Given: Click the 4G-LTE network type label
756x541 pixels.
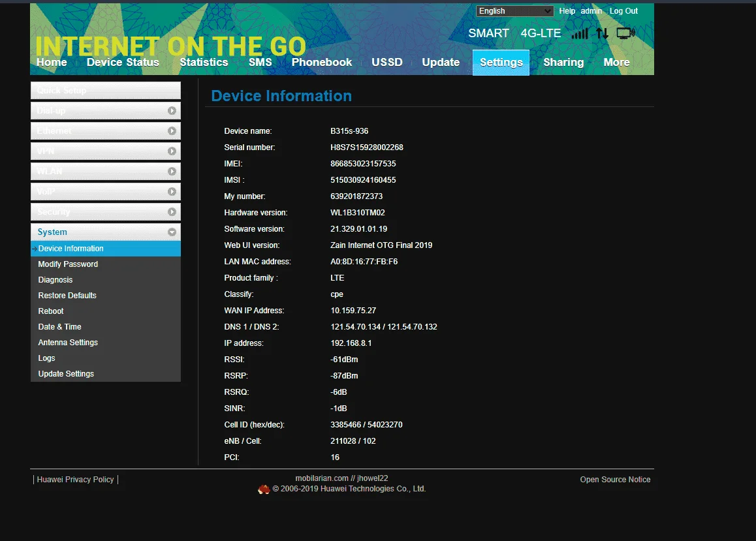Looking at the screenshot, I should pyautogui.click(x=541, y=33).
